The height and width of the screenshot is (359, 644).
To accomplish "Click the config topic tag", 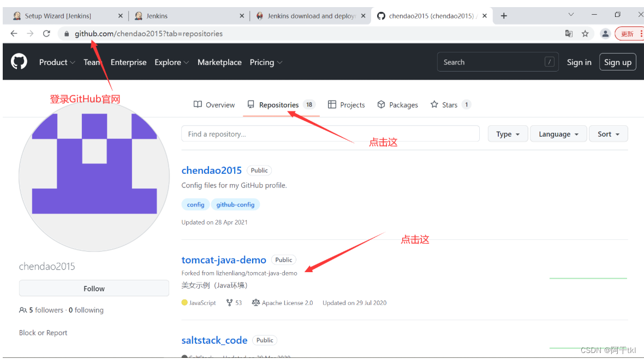I will point(195,204).
